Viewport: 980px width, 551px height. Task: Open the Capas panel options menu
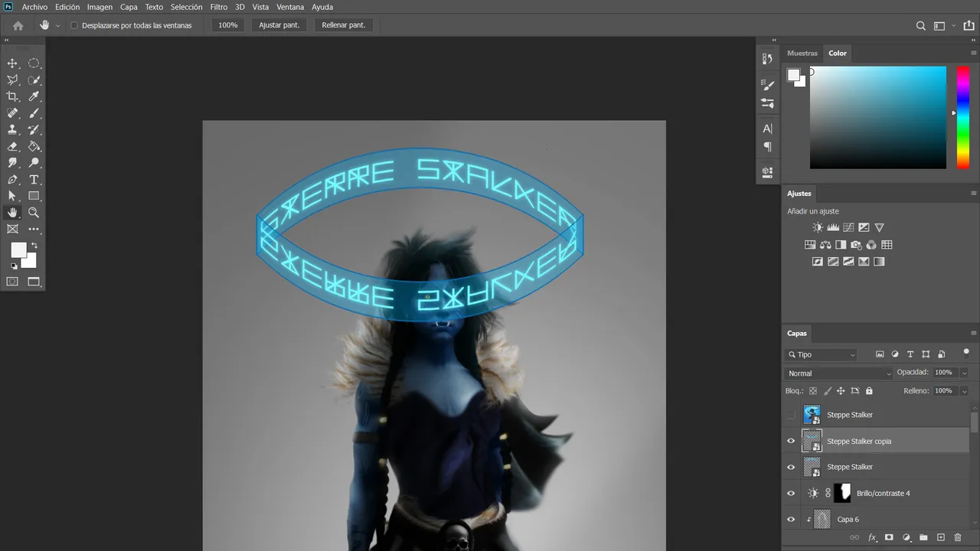[x=973, y=333]
